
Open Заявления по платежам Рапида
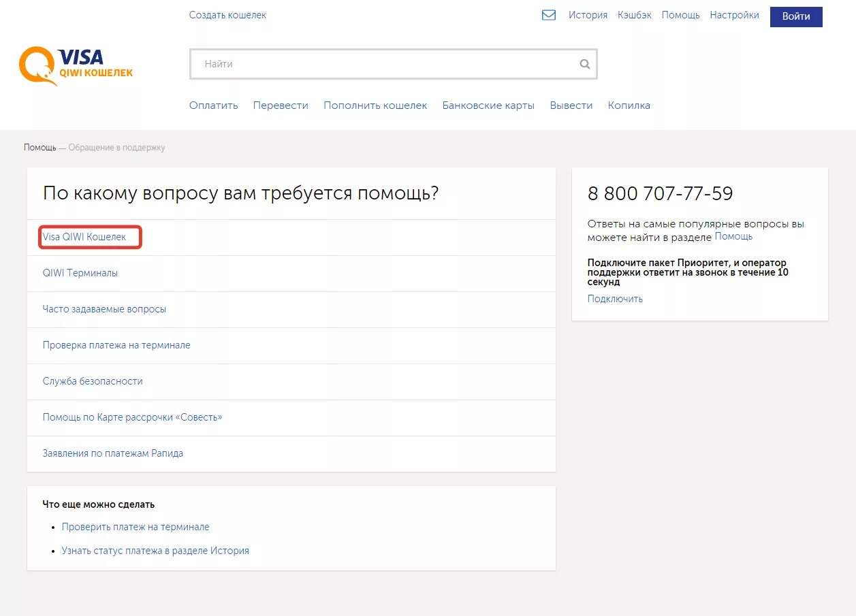(x=113, y=453)
